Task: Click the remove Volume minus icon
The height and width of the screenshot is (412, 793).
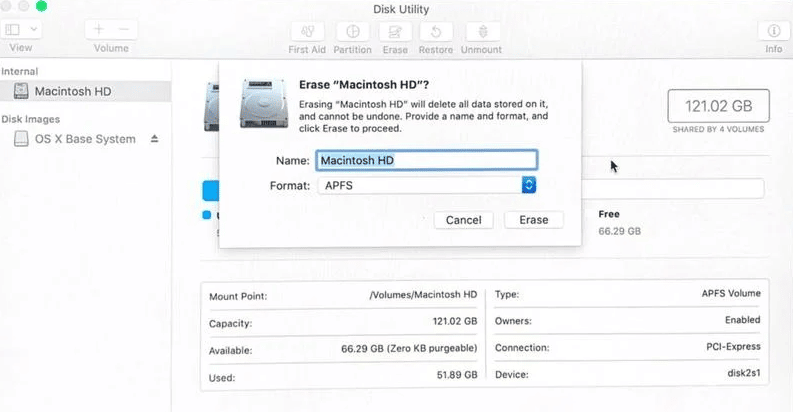Action: pyautogui.click(x=124, y=29)
